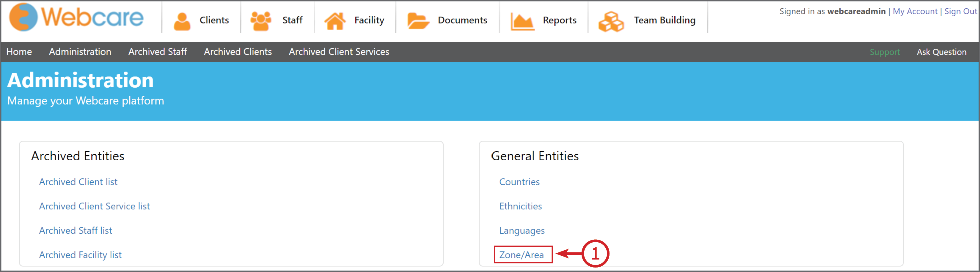The image size is (980, 272).
Task: Go to Archived Clients in the navbar
Action: (238, 52)
